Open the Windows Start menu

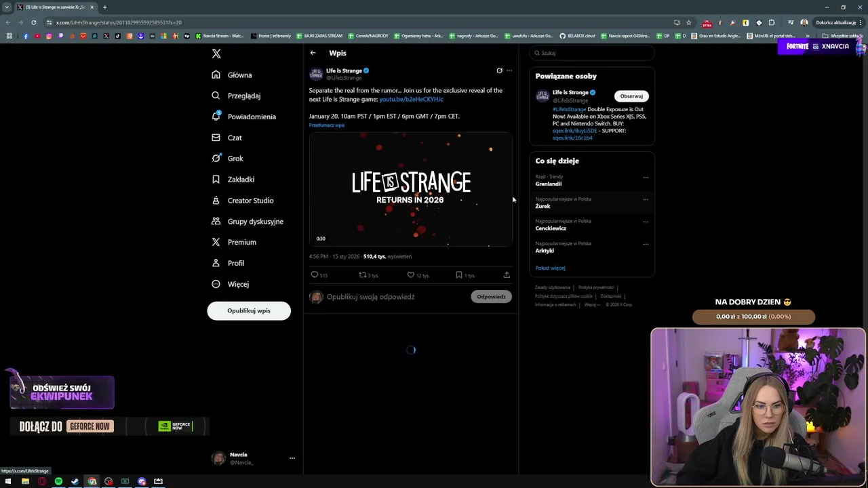pyautogui.click(x=8, y=481)
